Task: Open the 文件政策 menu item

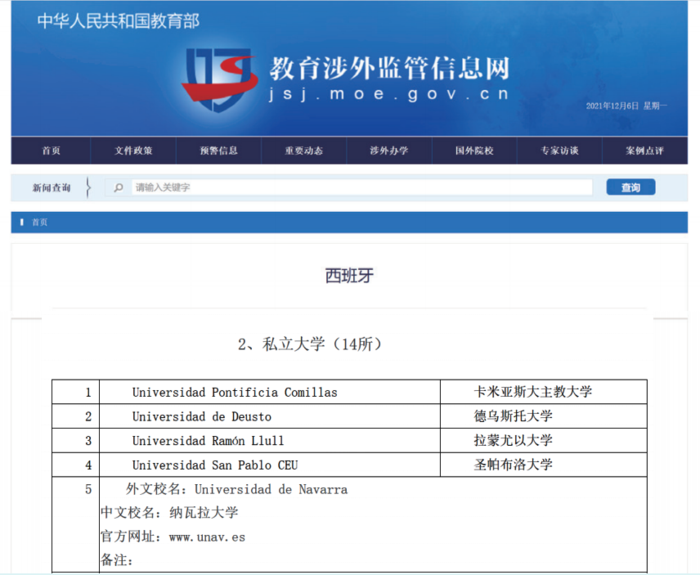Action: click(x=133, y=151)
